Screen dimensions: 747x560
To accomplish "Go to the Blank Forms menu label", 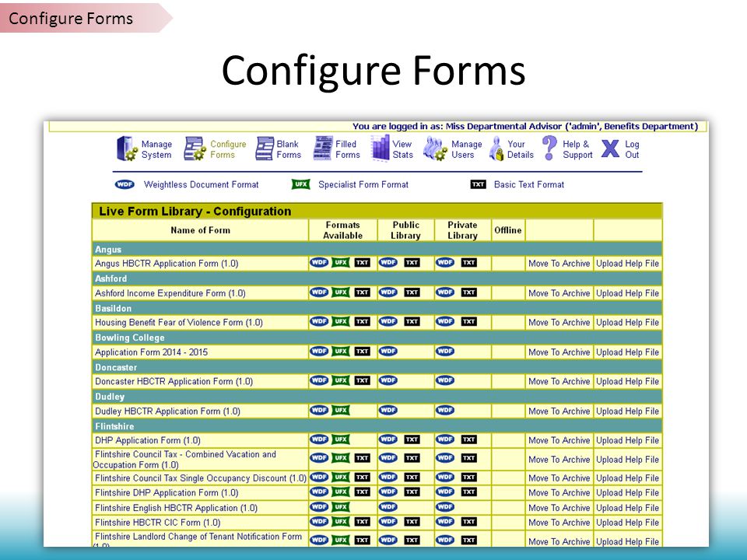I will 289,149.
